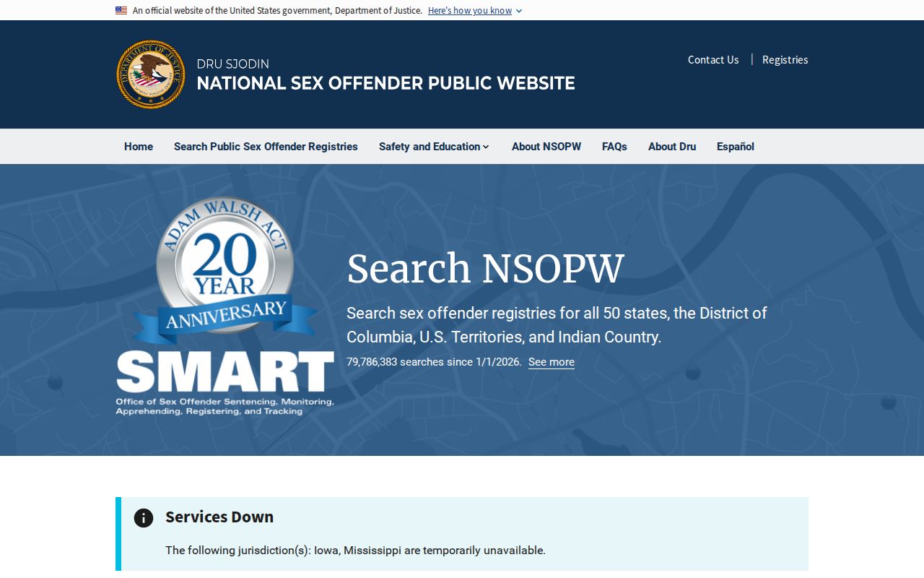Open Search Public Sex Offender Registries

click(266, 147)
